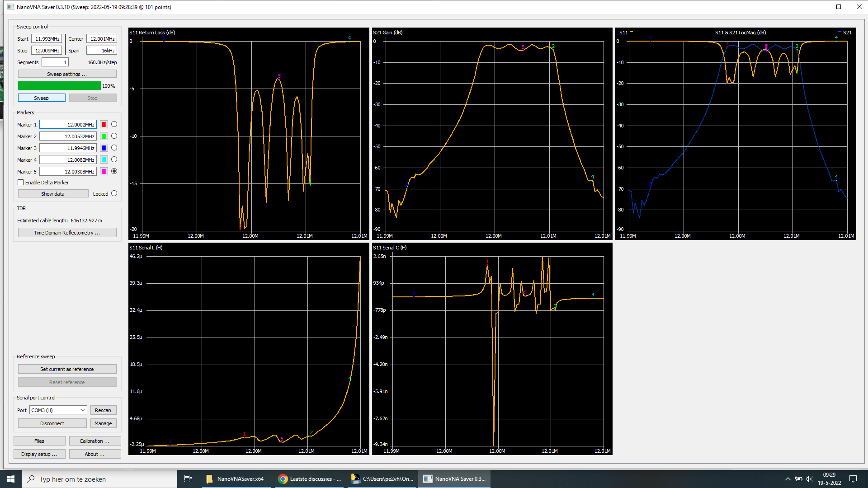This screenshot has width=868, height=488.
Task: Open Time Domain Reflectometry window
Action: 67,232
